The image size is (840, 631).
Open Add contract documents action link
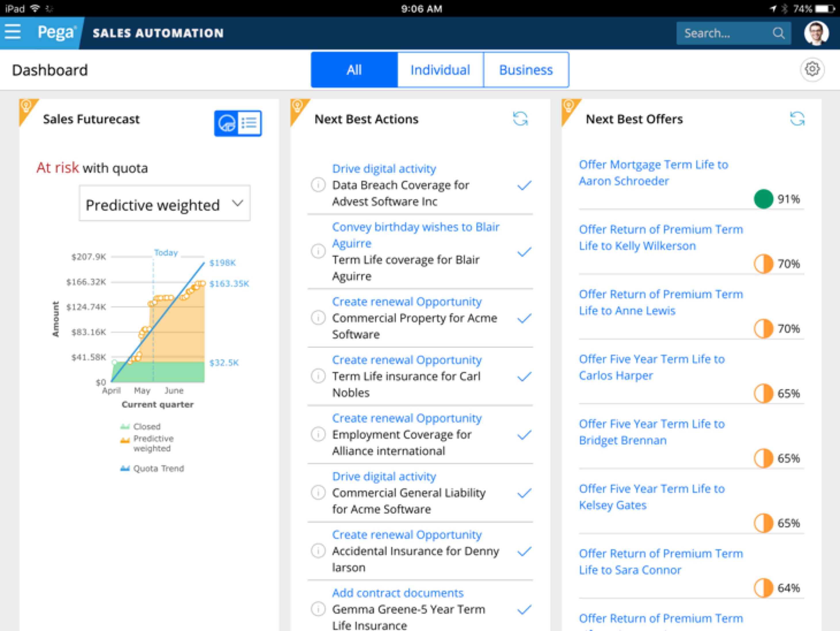coord(398,593)
